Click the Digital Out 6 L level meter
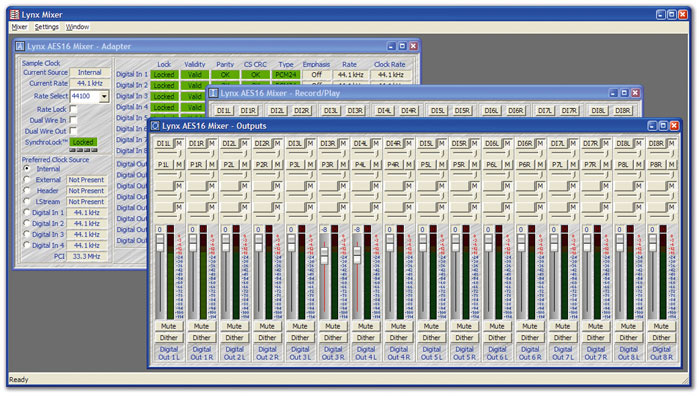Viewport: 700px width, 396px height. pos(499,271)
